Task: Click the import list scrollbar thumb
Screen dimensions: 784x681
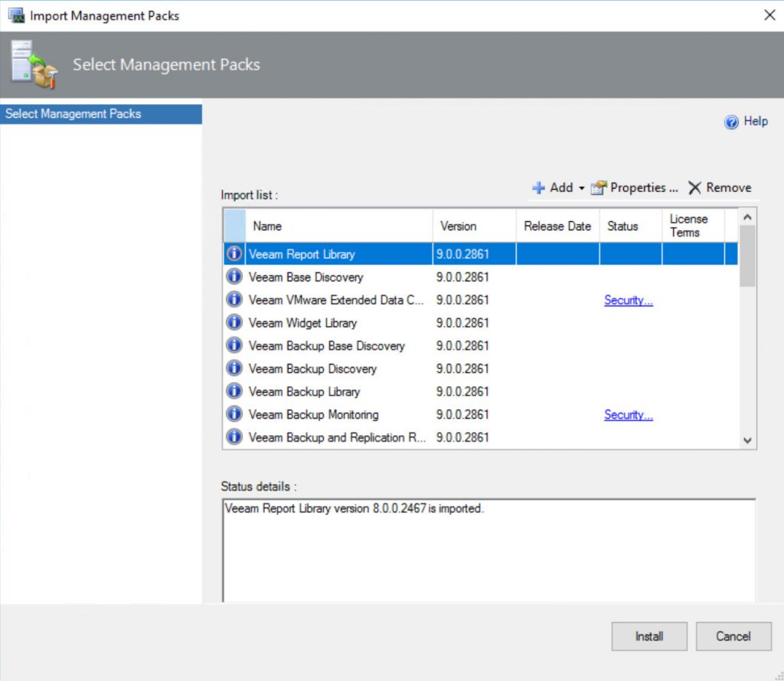Action: pyautogui.click(x=747, y=256)
